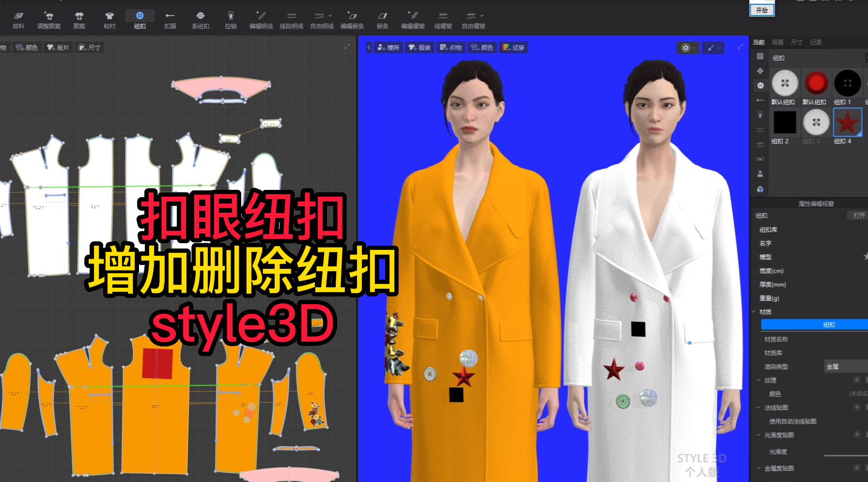
Task: Switch to the 记录 records tab
Action: pos(816,42)
